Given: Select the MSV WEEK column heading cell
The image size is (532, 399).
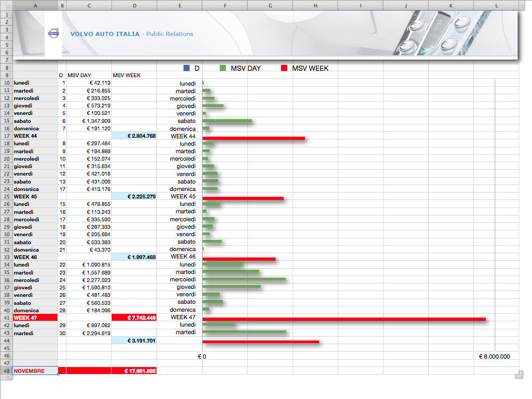Looking at the screenshot, I should [x=134, y=76].
